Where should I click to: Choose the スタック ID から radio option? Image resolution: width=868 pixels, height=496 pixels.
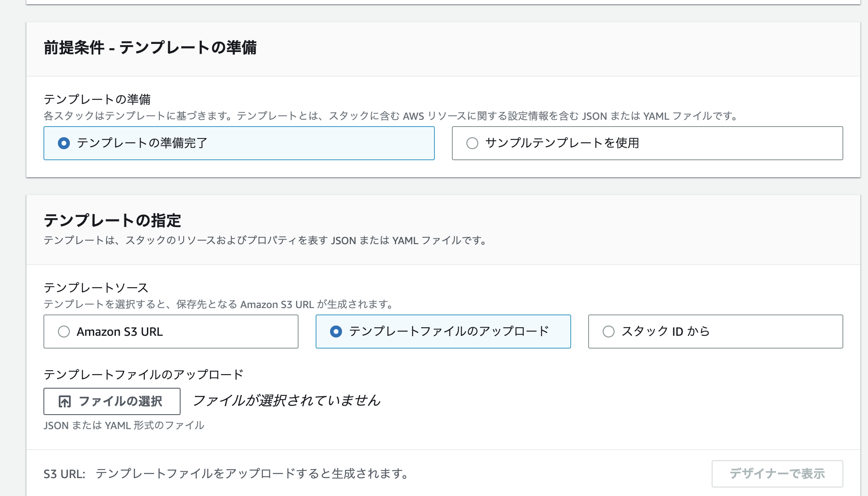coord(716,332)
